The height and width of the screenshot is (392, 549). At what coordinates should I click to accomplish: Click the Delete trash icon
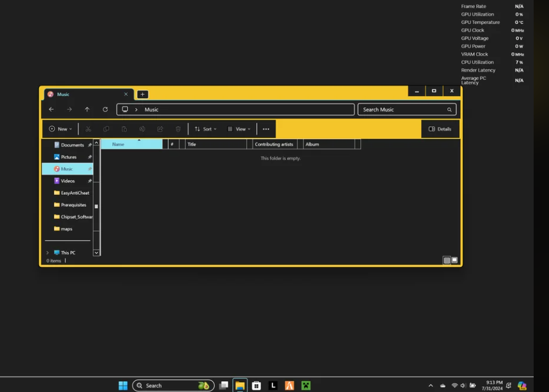point(178,129)
